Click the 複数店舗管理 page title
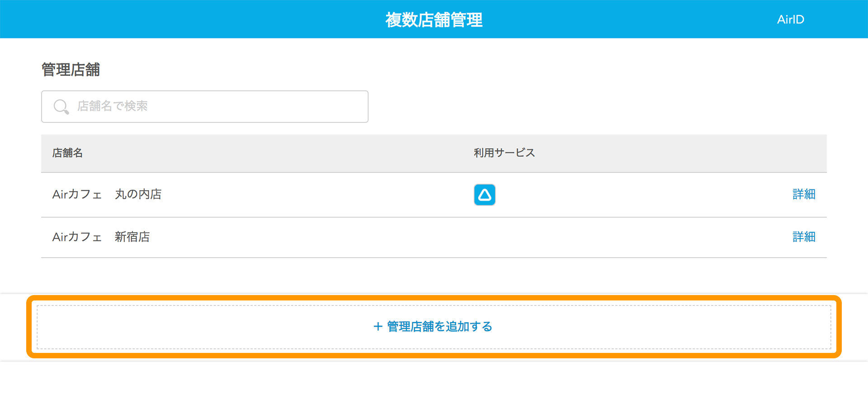 434,20
